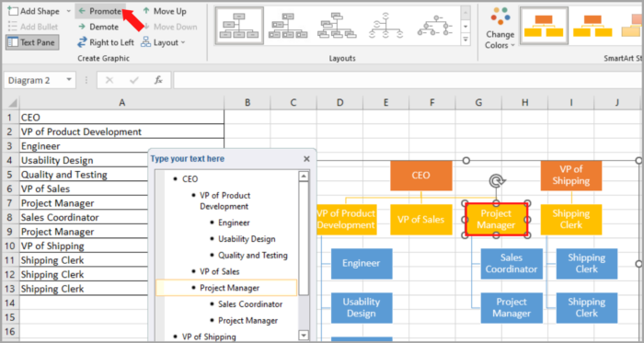Click Sales Coordinator bullet in text pane
This screenshot has width=644, height=343.
coord(250,304)
